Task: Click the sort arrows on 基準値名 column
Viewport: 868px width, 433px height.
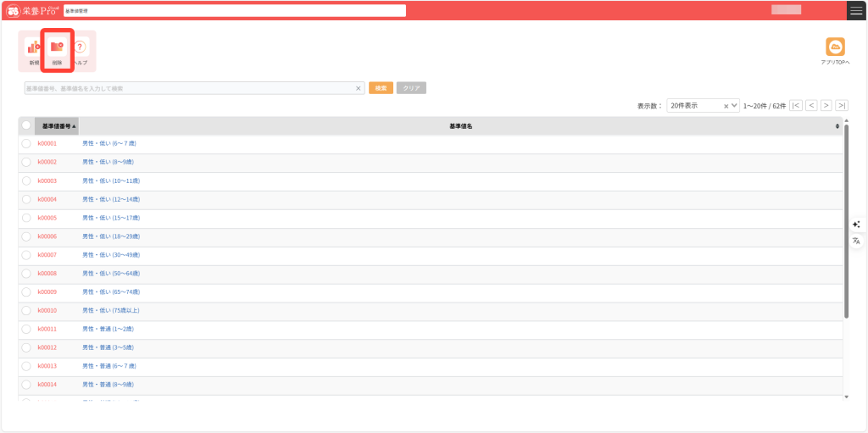Action: tap(837, 126)
